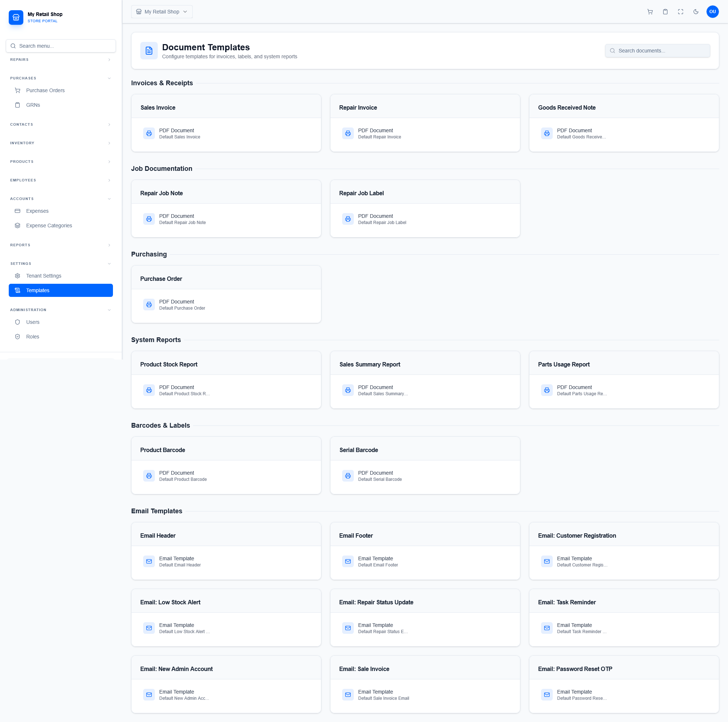Click envelope icon in Customer Registration card
The height and width of the screenshot is (722, 728).
pyautogui.click(x=547, y=561)
